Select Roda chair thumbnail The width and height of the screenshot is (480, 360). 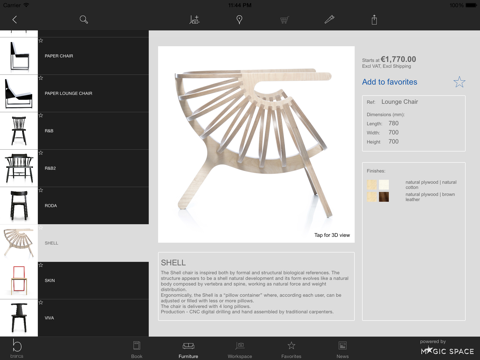(19, 205)
